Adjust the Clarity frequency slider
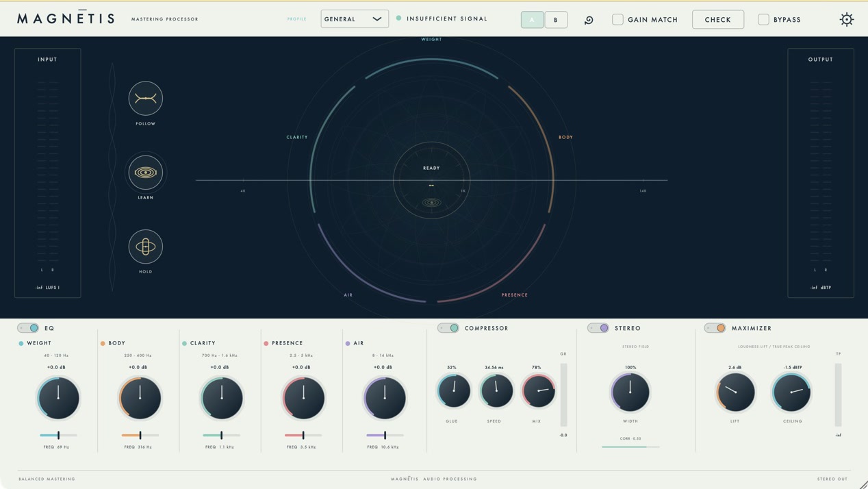 (x=222, y=435)
